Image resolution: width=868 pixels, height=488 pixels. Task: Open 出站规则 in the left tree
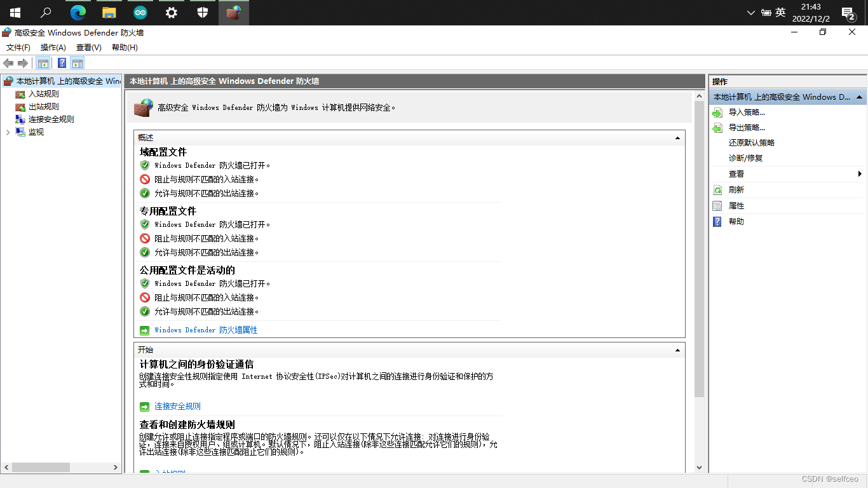[x=44, y=107]
